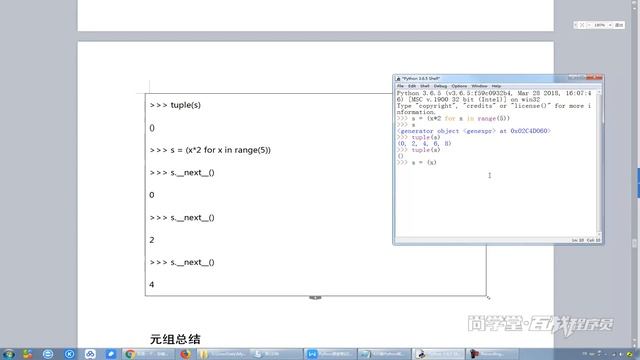Open the Edit menu in Python Shell
Viewport: 640px width, 360px height.
pyautogui.click(x=412, y=86)
